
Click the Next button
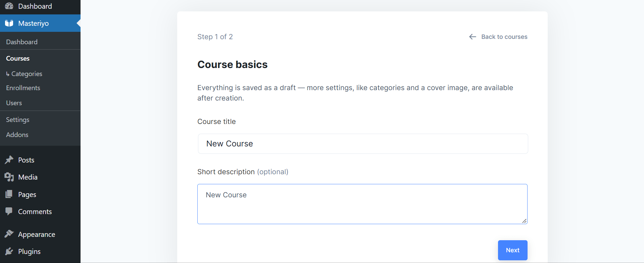(512, 250)
